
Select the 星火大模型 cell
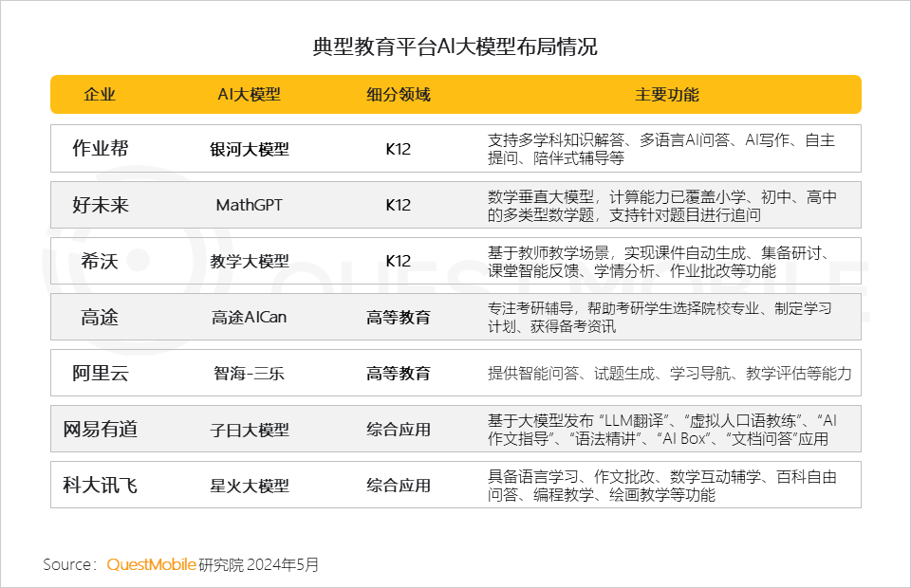tap(250, 485)
